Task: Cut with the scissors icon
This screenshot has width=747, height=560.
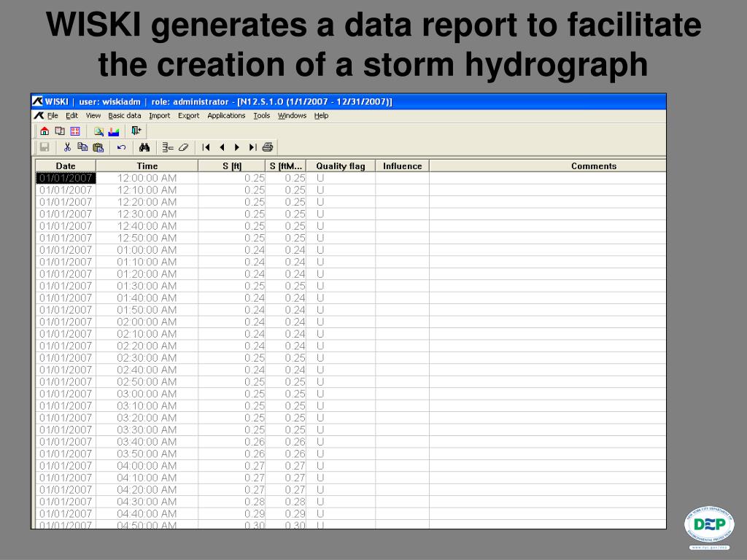Action: tap(67, 147)
